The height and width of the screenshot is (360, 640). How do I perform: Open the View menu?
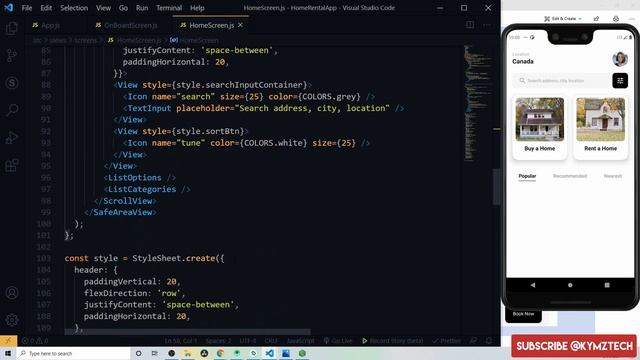pos(103,8)
